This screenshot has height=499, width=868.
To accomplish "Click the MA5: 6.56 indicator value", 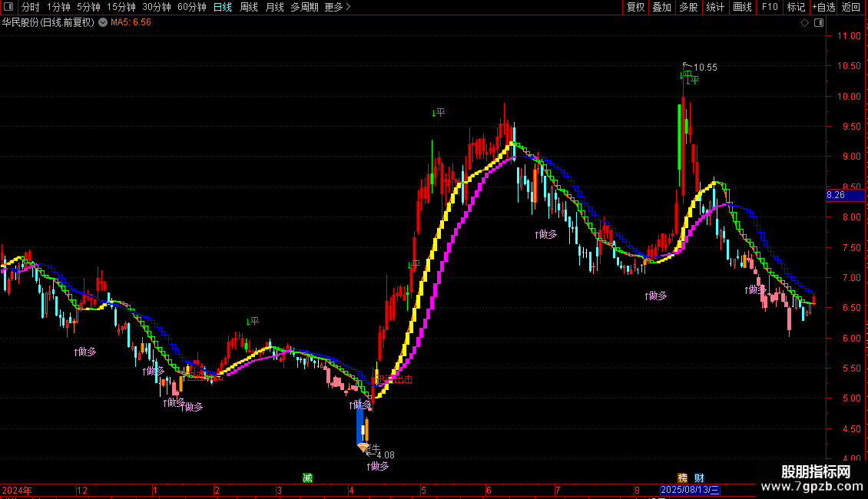I will tap(131, 22).
